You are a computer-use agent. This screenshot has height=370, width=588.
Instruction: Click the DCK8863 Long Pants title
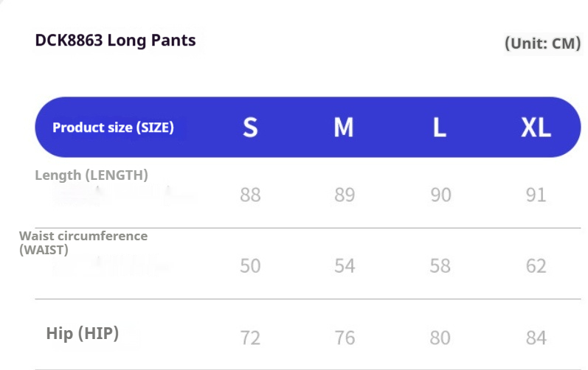pos(116,41)
